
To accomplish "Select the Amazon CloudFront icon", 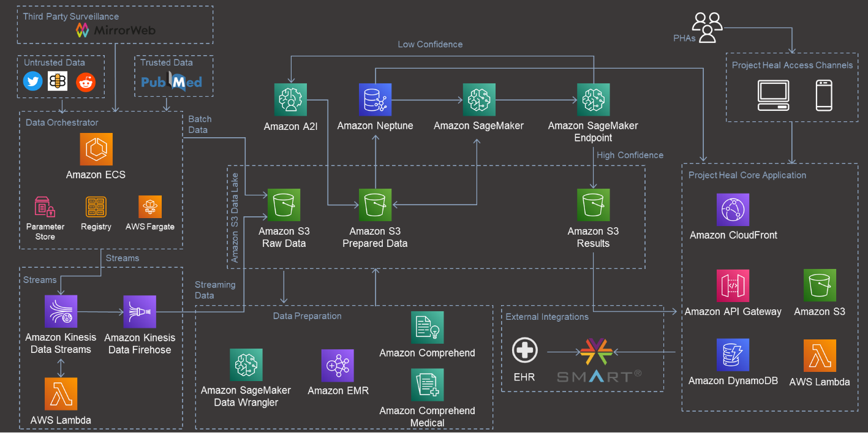I will (x=733, y=210).
